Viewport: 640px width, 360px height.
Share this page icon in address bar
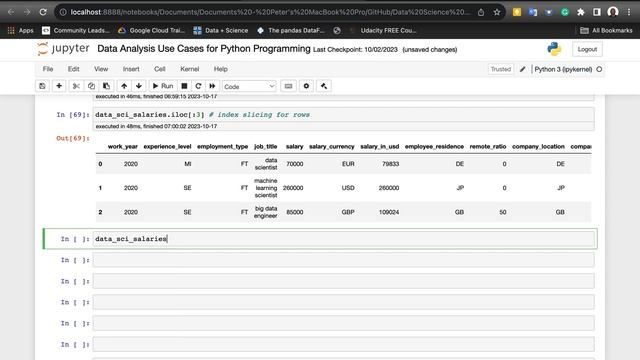click(481, 12)
